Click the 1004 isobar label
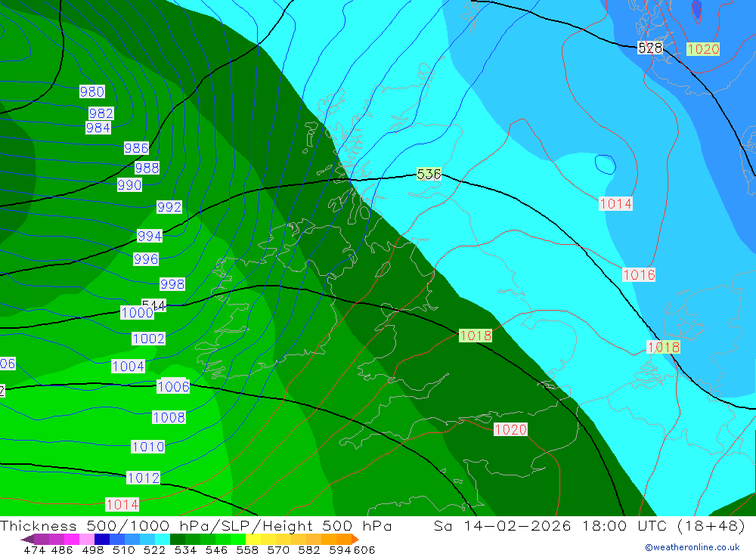Viewport: 756px width, 554px height. 129,367
